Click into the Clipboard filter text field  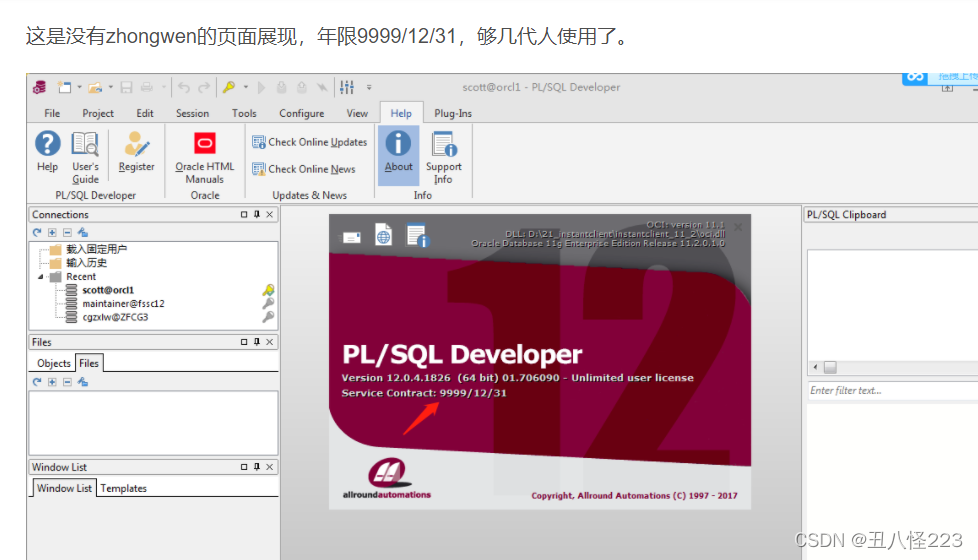click(x=893, y=391)
